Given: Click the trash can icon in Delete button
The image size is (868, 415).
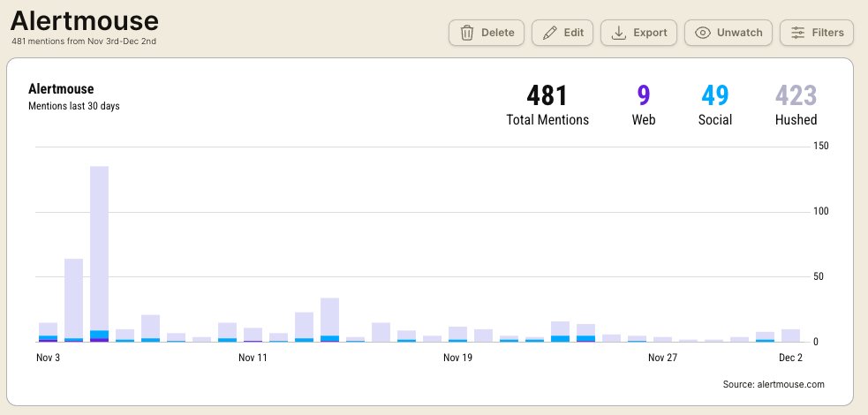Looking at the screenshot, I should point(467,33).
